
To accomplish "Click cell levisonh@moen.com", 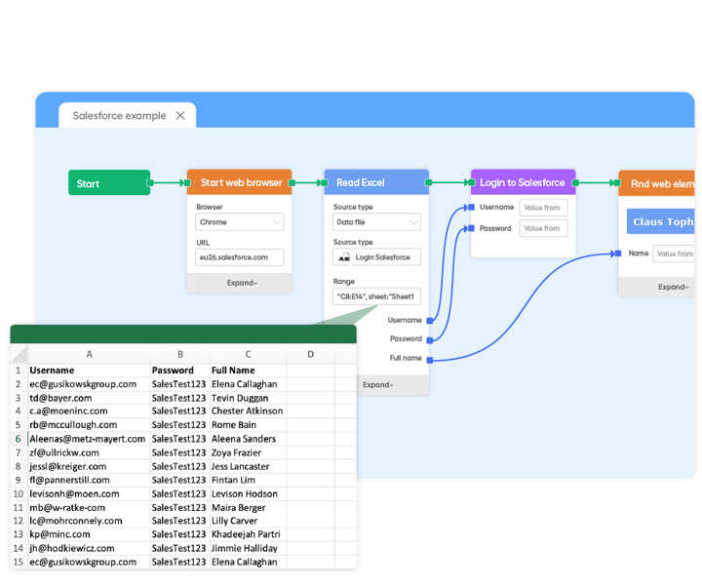I will (89, 494).
